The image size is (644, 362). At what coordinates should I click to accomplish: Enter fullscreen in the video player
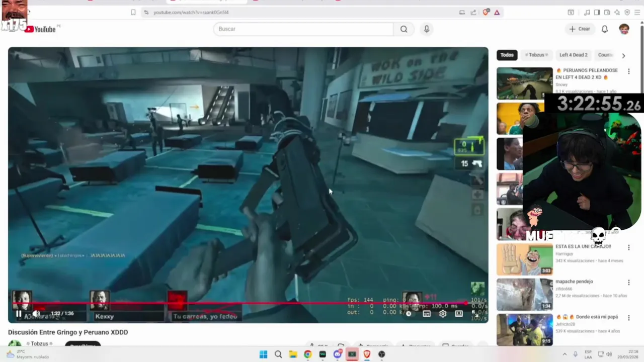[475, 314]
